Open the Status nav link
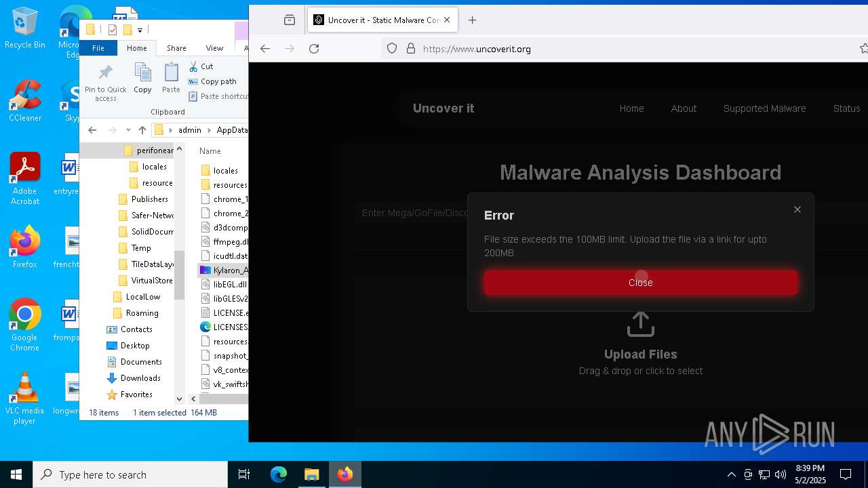The height and width of the screenshot is (488, 868). (x=846, y=108)
